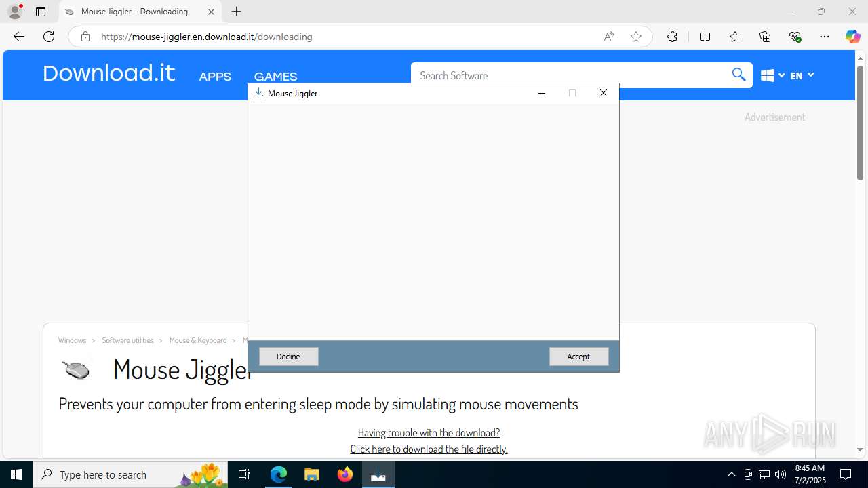Viewport: 868px width, 488px height.
Task: Open Browser essentials icon
Action: pos(795,37)
